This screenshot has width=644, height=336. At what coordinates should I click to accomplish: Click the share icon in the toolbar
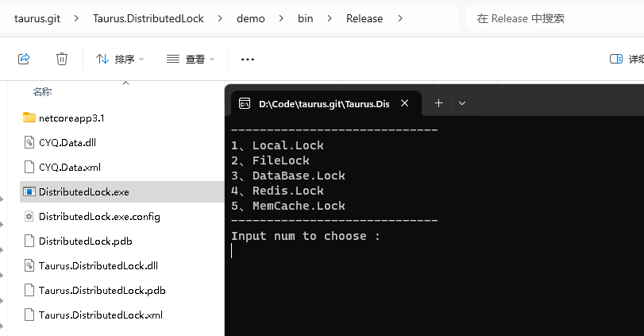(24, 59)
